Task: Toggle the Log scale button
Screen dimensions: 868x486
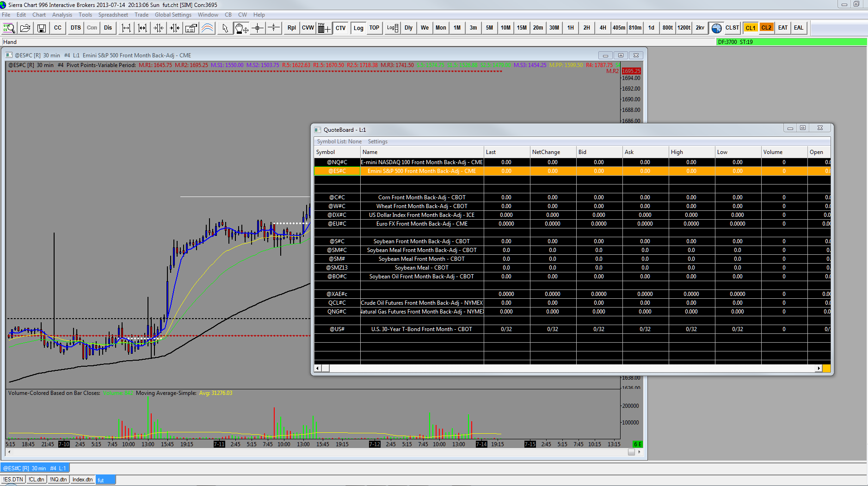Action: tap(358, 28)
